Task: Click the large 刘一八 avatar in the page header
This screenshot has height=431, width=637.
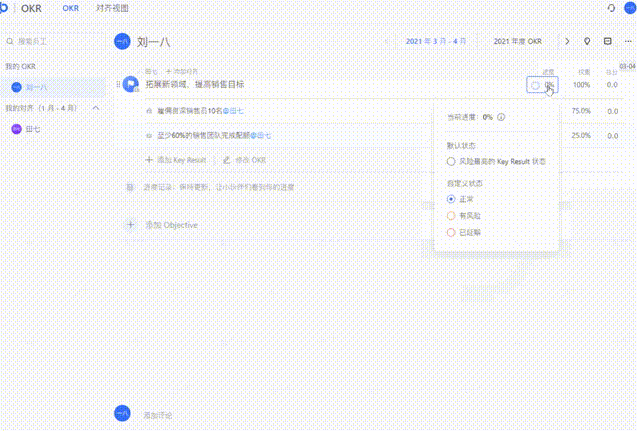Action: point(122,41)
